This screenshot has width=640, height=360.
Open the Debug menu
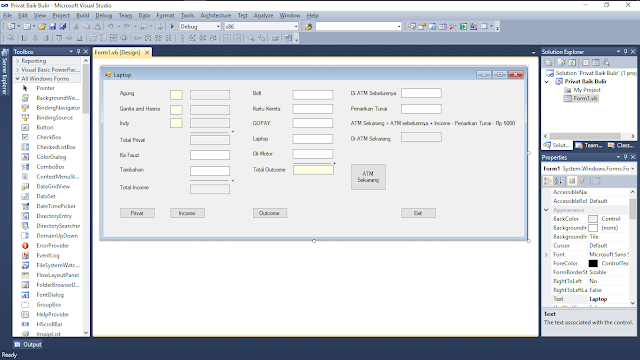point(104,16)
